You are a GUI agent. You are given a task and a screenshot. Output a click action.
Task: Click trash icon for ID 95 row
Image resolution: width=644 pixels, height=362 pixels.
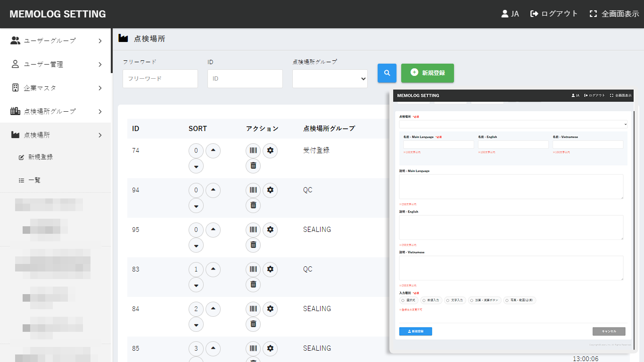pos(253,245)
